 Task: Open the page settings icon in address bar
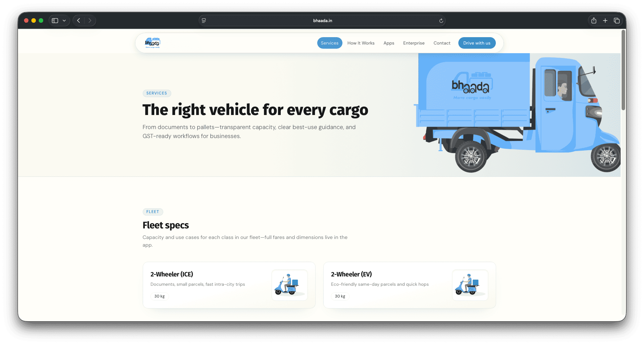[204, 21]
